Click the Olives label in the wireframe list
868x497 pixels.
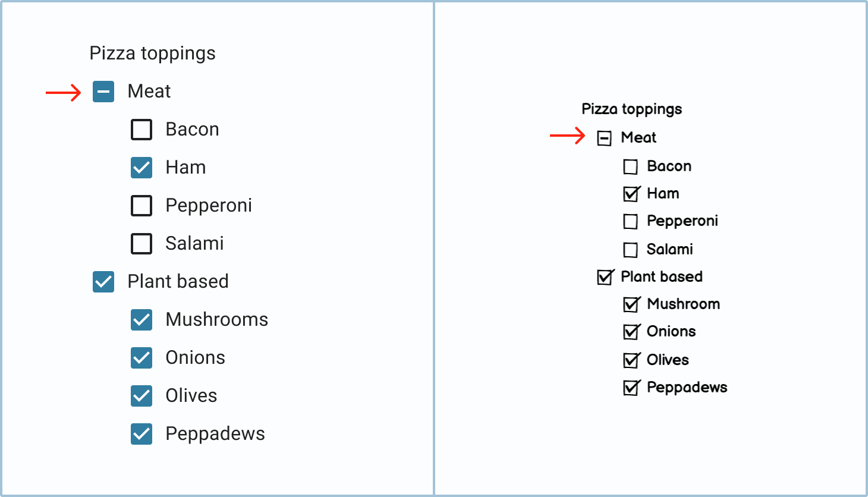click(668, 360)
